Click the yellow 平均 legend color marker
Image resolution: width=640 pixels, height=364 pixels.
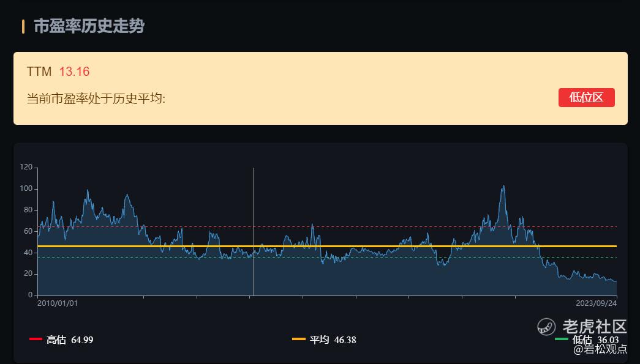click(299, 339)
